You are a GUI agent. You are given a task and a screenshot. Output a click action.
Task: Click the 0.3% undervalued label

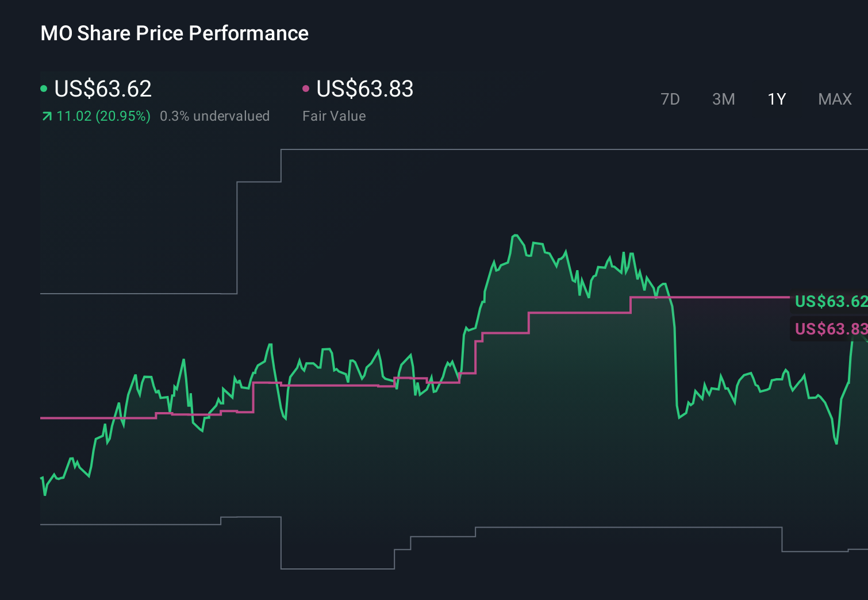pos(215,116)
